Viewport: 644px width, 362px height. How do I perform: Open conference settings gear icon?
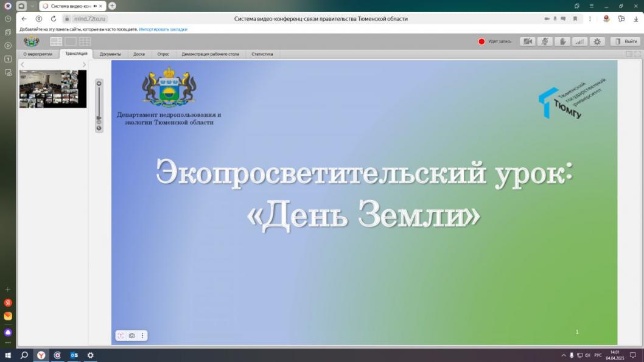(597, 41)
